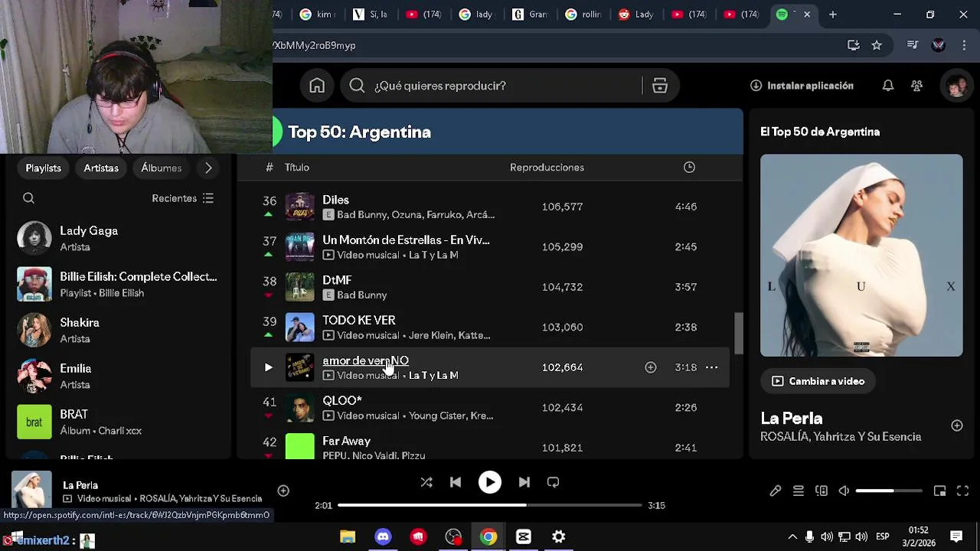The image size is (980, 551).
Task: Open Billie Eilish Complete Collection playlist
Action: [x=119, y=284]
